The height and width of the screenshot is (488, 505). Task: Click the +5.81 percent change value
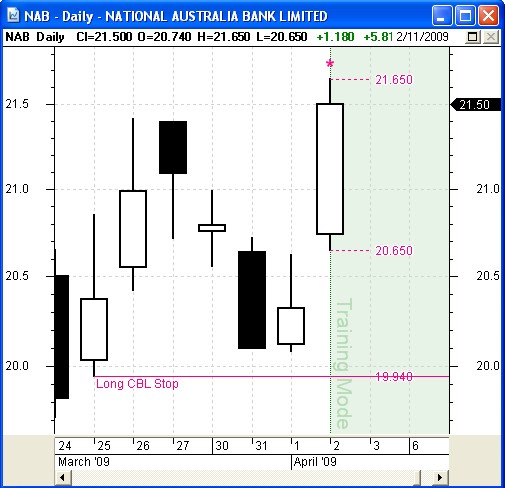coord(378,37)
